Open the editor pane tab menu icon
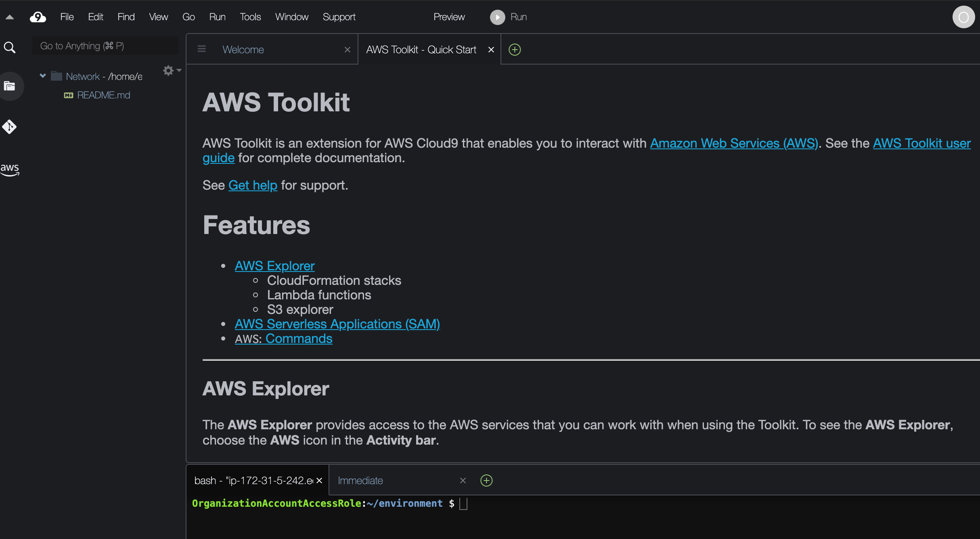Viewport: 980px width, 539px height. pyautogui.click(x=202, y=49)
